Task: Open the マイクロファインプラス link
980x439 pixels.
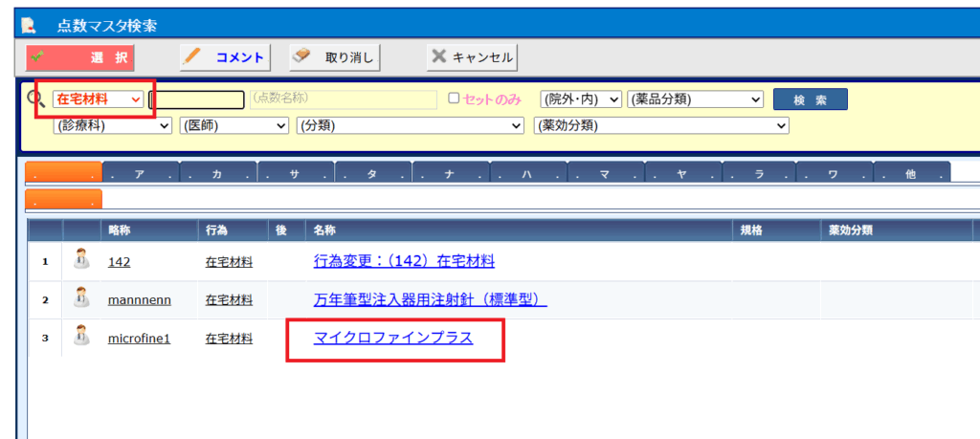Action: [393, 337]
